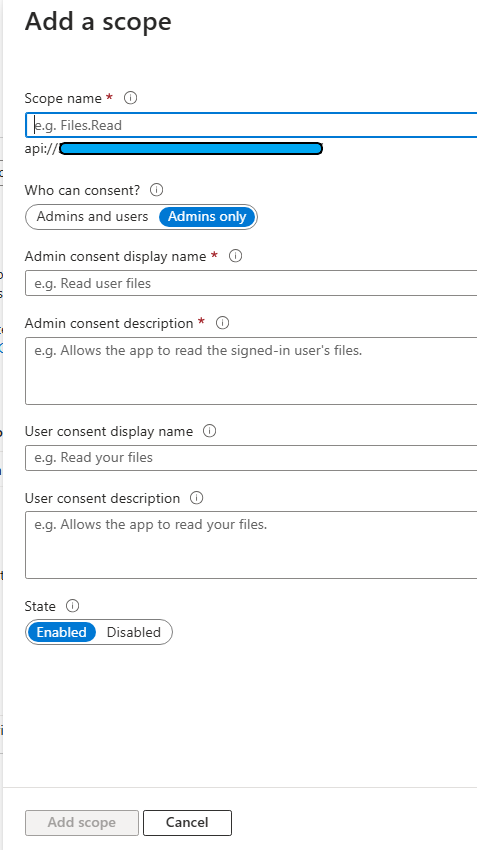The width and height of the screenshot is (477, 850).
Task: Set State to Enabled
Action: (61, 632)
